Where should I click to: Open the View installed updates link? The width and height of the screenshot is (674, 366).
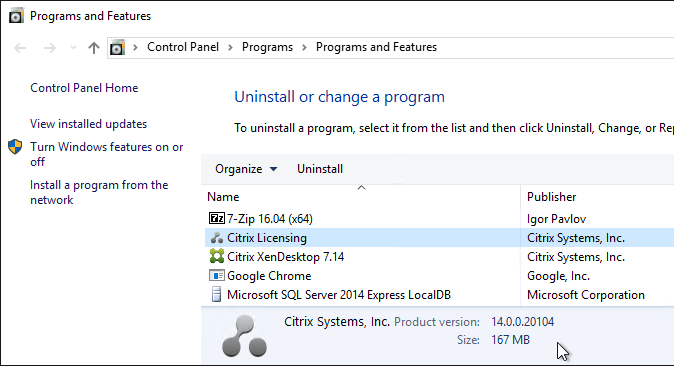tap(89, 124)
